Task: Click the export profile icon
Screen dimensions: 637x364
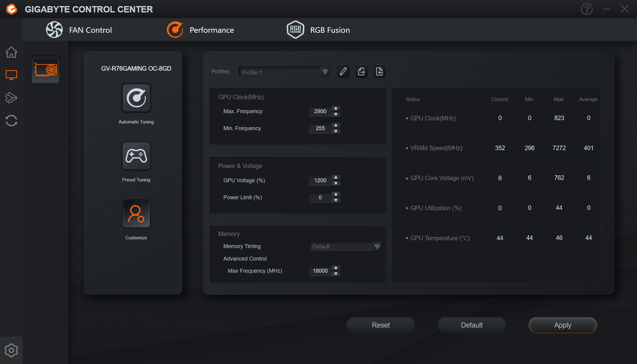Action: tap(361, 72)
